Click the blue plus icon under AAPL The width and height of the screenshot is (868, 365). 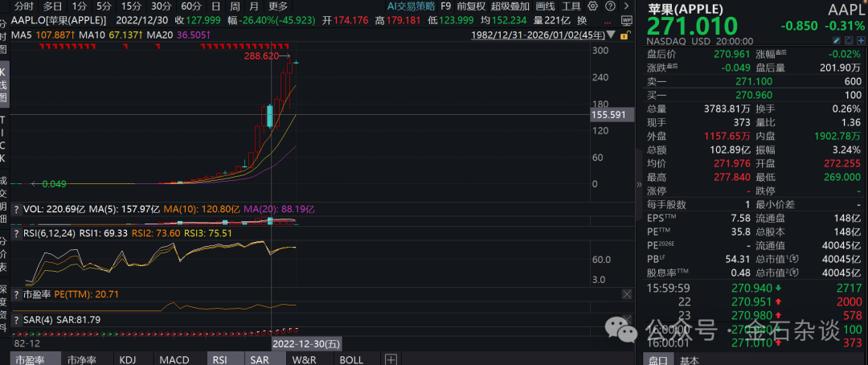tap(860, 40)
